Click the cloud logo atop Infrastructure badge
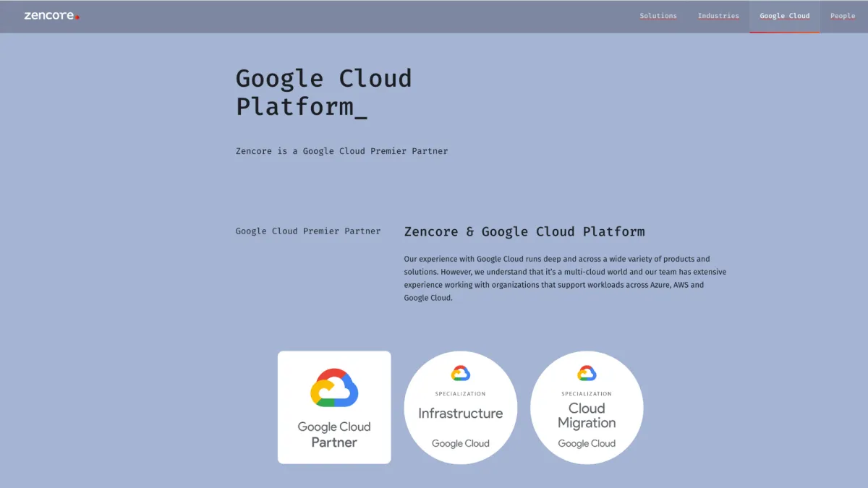 click(x=461, y=373)
